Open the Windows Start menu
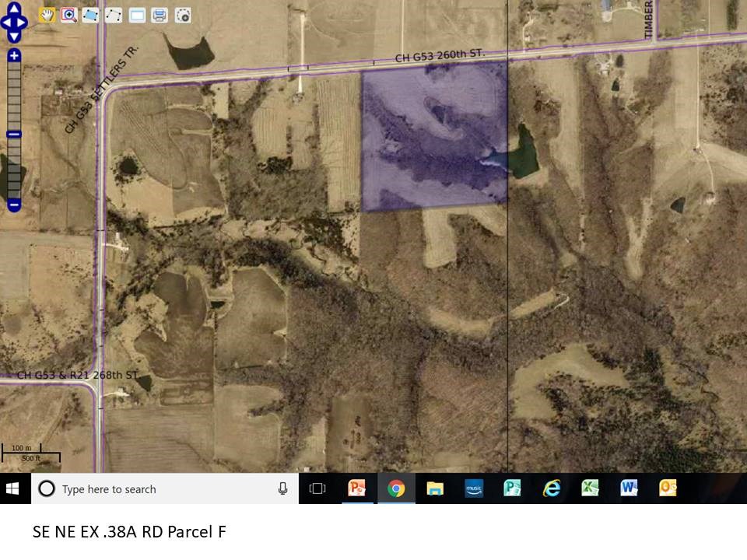This screenshot has height=560, width=747. tap(13, 488)
